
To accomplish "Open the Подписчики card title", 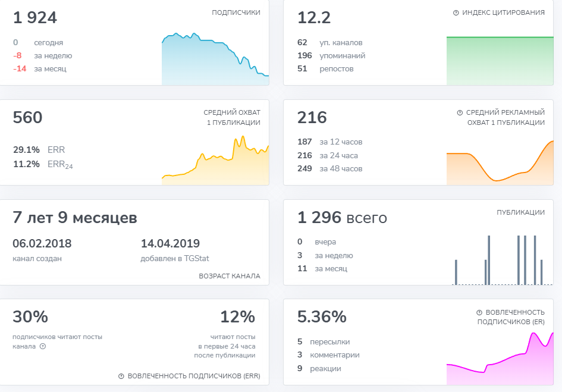I will tap(236, 12).
